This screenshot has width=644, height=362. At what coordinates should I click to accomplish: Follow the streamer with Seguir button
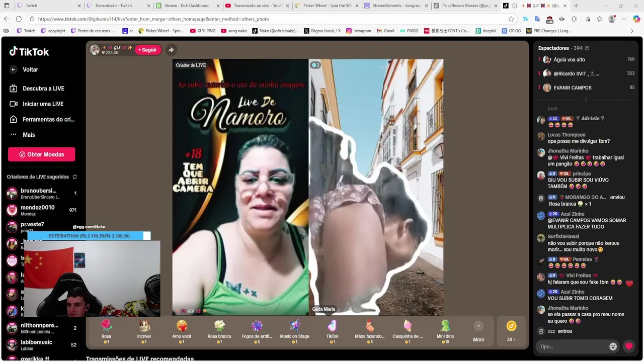point(147,50)
